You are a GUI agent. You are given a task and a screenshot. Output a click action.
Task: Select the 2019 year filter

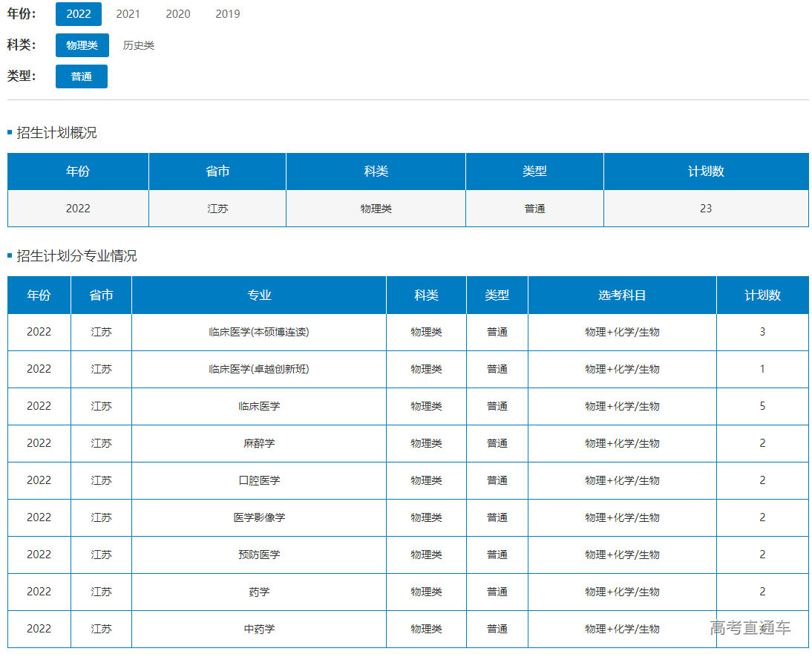coord(227,14)
